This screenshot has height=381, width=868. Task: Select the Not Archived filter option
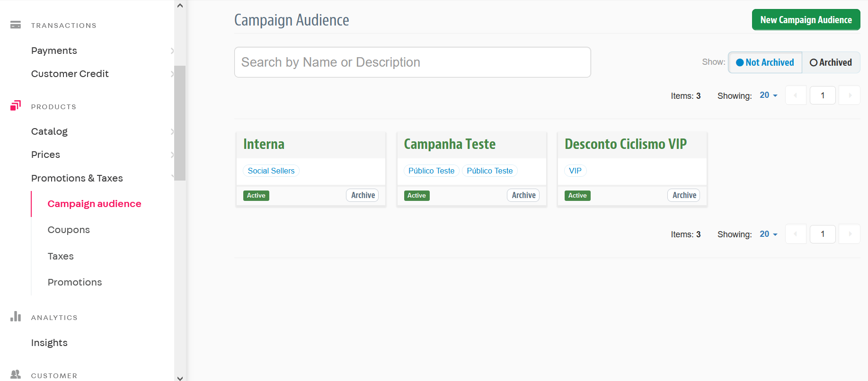click(765, 62)
